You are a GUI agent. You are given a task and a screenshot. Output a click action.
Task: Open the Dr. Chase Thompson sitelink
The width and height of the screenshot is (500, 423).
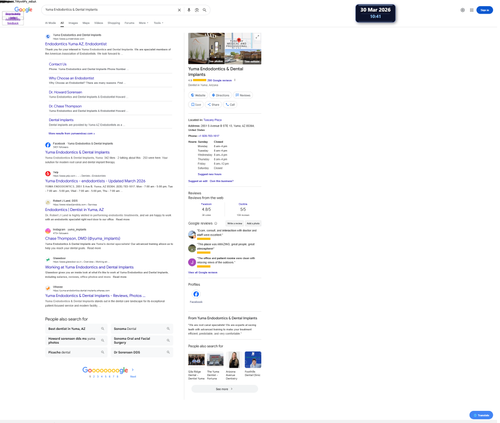(65, 106)
